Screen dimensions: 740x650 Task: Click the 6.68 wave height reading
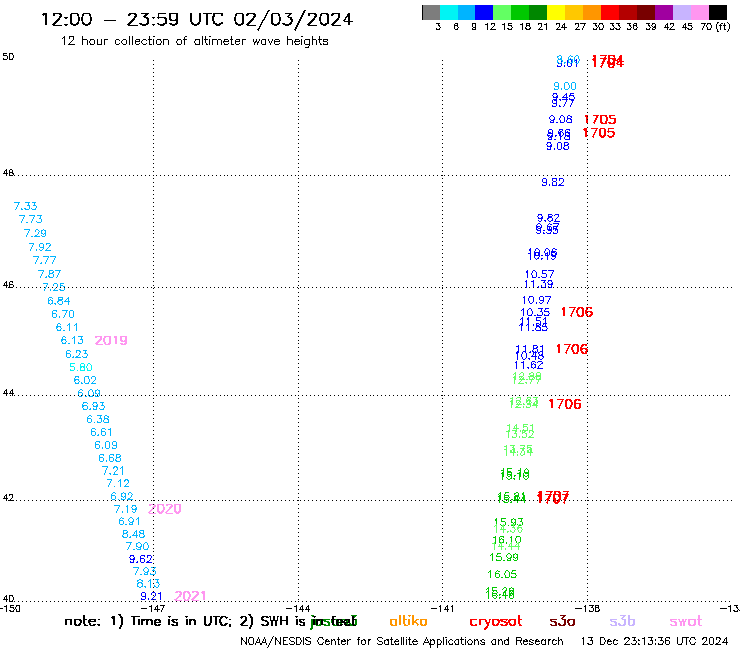(x=110, y=458)
